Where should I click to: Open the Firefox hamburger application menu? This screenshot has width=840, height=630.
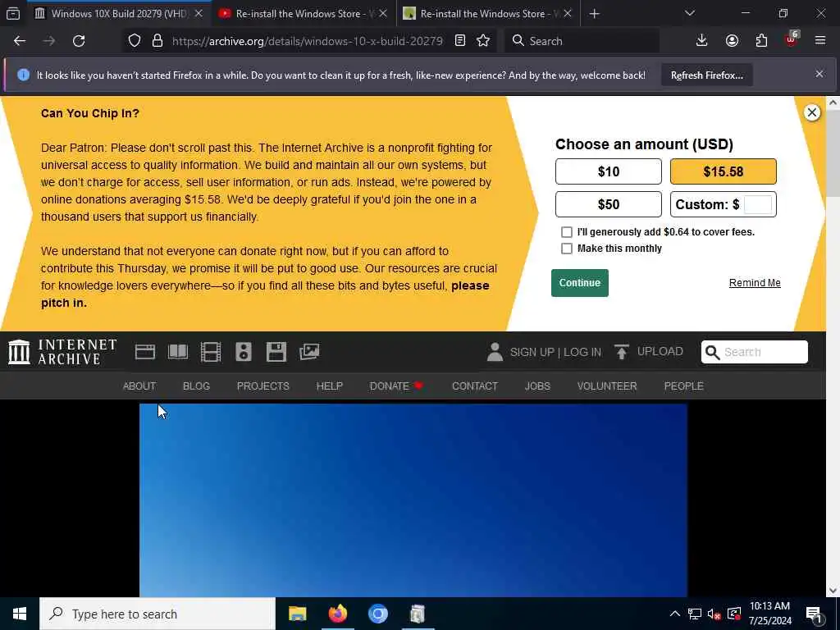[x=820, y=41]
